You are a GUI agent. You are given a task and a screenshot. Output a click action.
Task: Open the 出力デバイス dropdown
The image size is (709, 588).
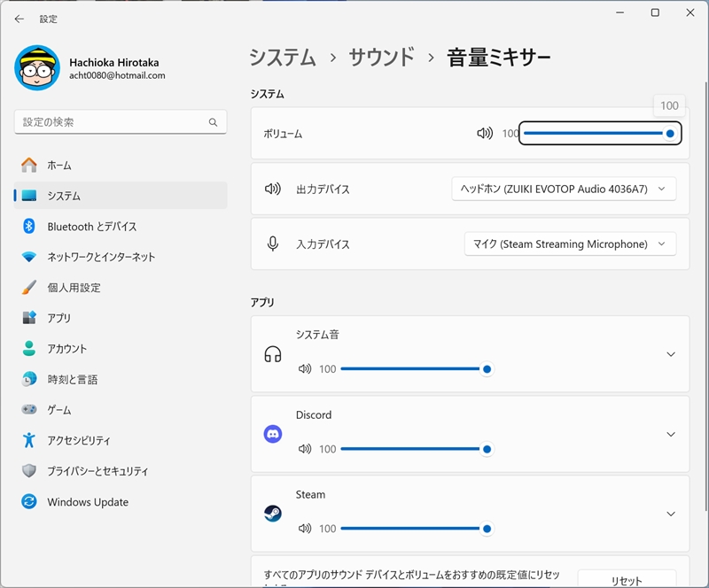tap(564, 189)
